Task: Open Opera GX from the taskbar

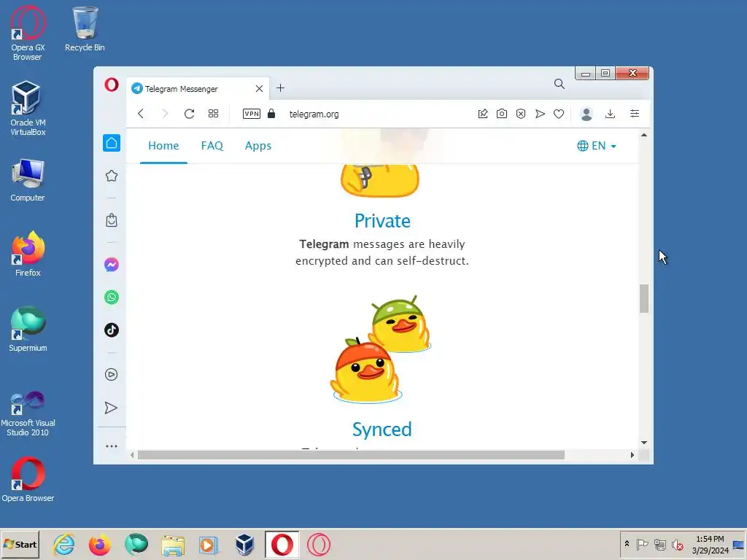Action: (x=318, y=545)
